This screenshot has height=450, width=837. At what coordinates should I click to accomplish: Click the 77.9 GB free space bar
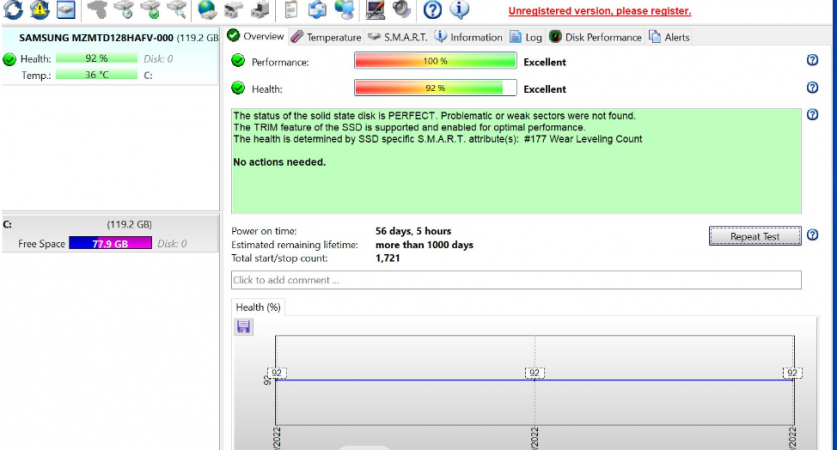click(110, 243)
